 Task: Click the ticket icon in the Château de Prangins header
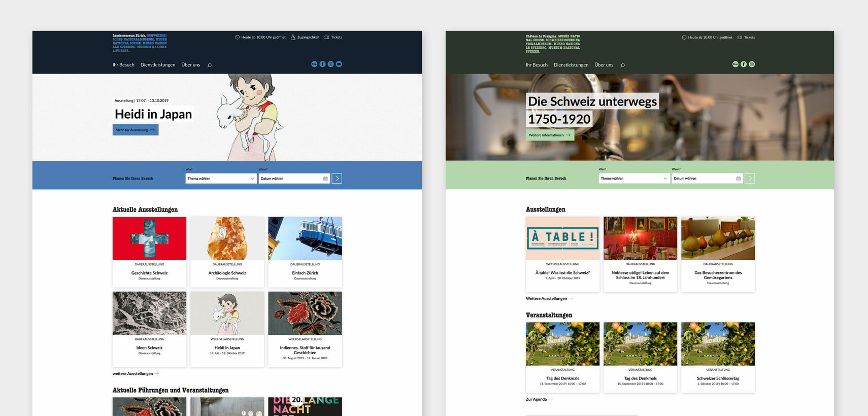click(x=740, y=37)
